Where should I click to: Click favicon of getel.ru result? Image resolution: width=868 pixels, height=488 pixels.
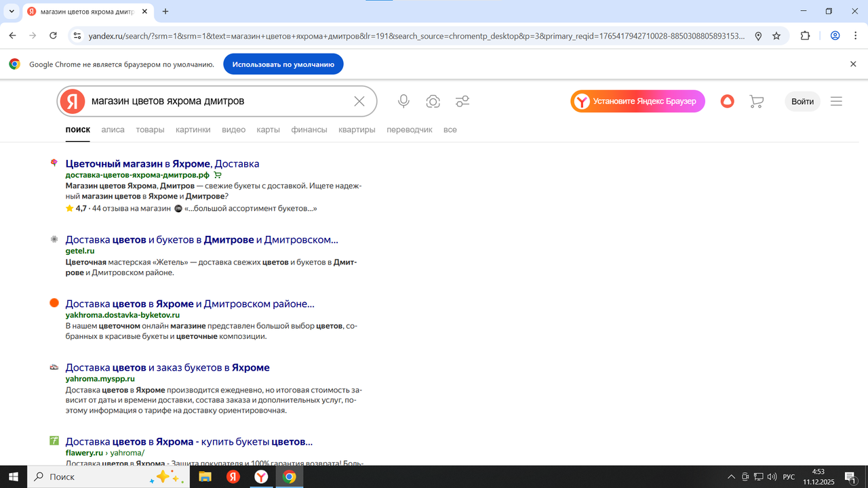[54, 239]
